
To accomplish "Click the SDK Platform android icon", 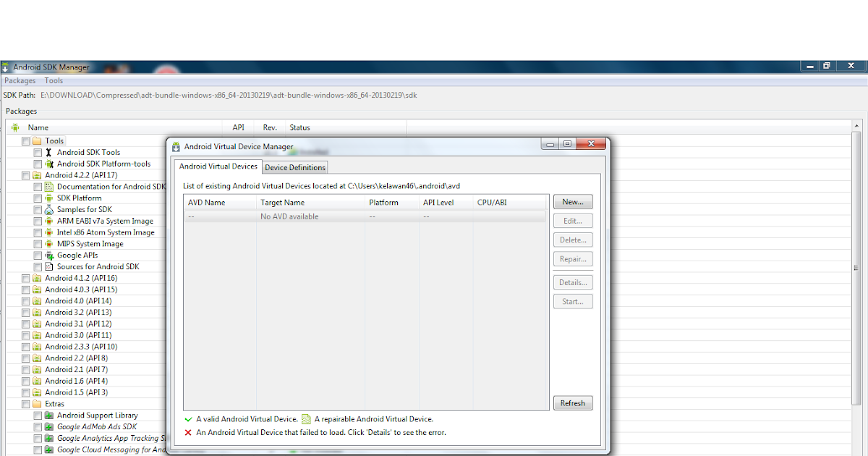I will (x=48, y=198).
